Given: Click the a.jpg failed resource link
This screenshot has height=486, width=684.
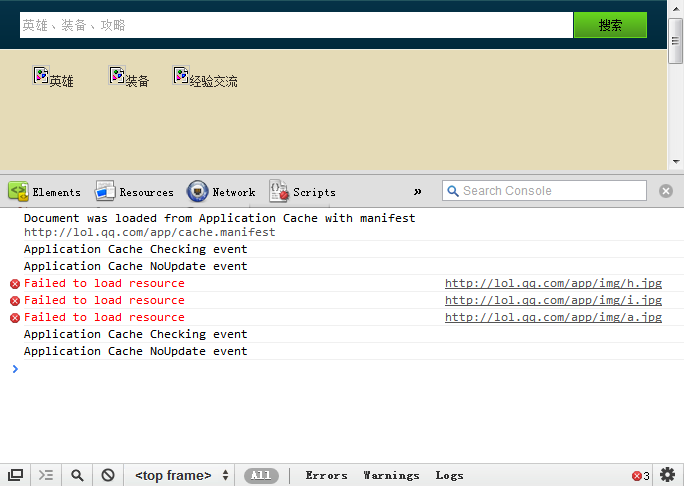Looking at the screenshot, I should pos(553,317).
